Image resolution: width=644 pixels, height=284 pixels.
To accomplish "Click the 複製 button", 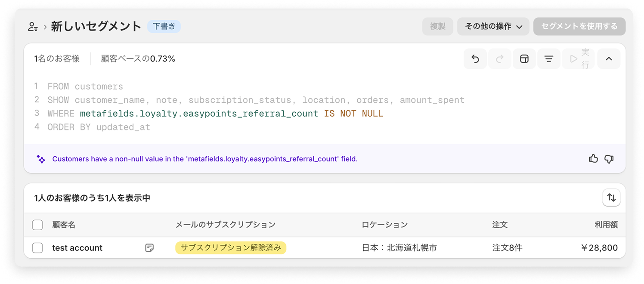I will click(x=438, y=26).
